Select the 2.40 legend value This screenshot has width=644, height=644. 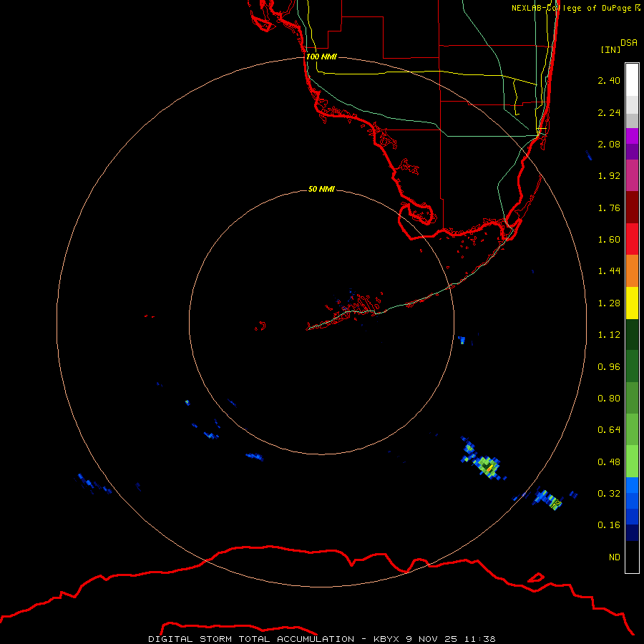[609, 80]
